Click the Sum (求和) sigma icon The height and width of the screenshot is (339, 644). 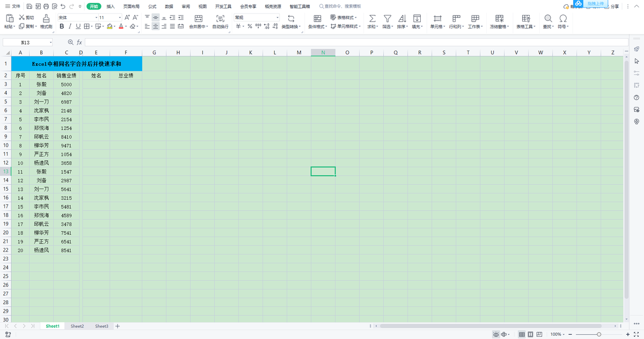point(372,18)
